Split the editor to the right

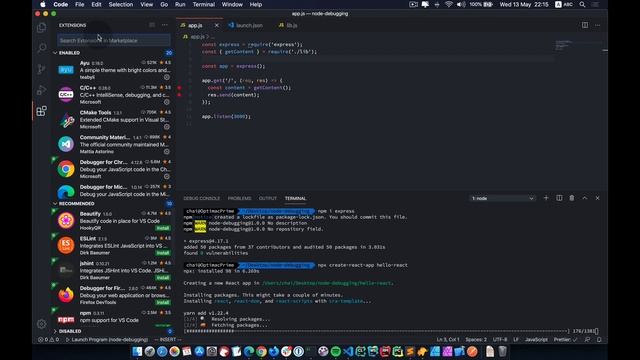tap(585, 25)
